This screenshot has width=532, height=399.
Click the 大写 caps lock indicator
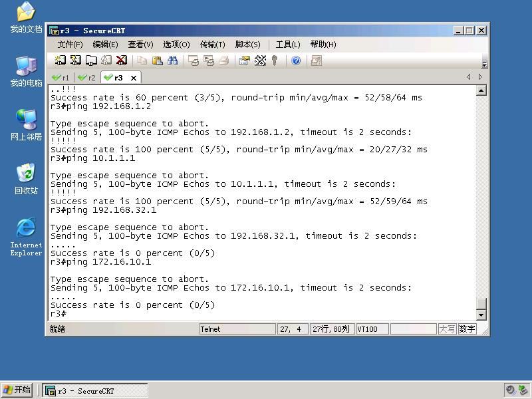[447, 329]
